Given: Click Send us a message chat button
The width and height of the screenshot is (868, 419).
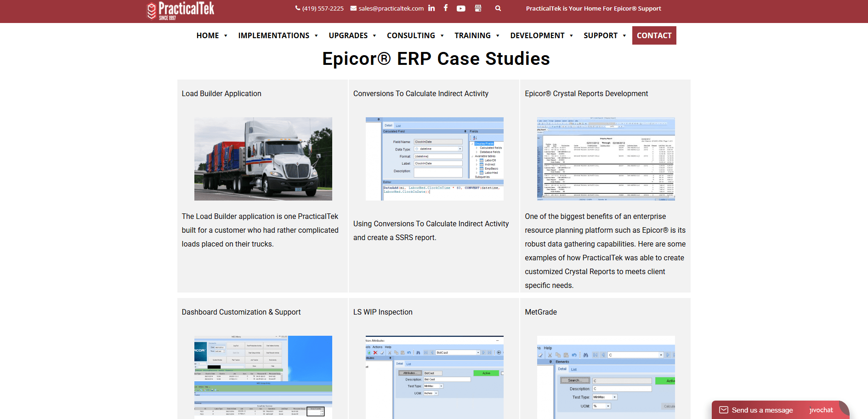Looking at the screenshot, I should click(x=780, y=410).
